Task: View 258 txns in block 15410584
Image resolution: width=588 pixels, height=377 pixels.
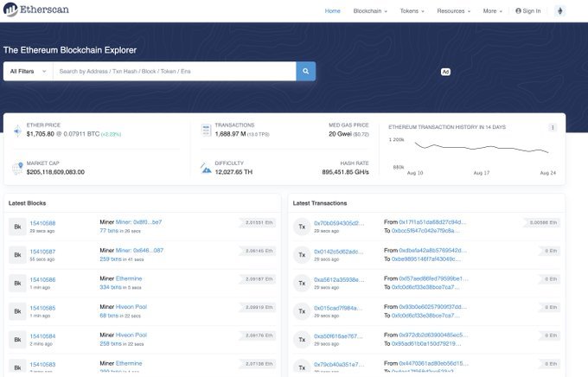Action: [x=111, y=343]
